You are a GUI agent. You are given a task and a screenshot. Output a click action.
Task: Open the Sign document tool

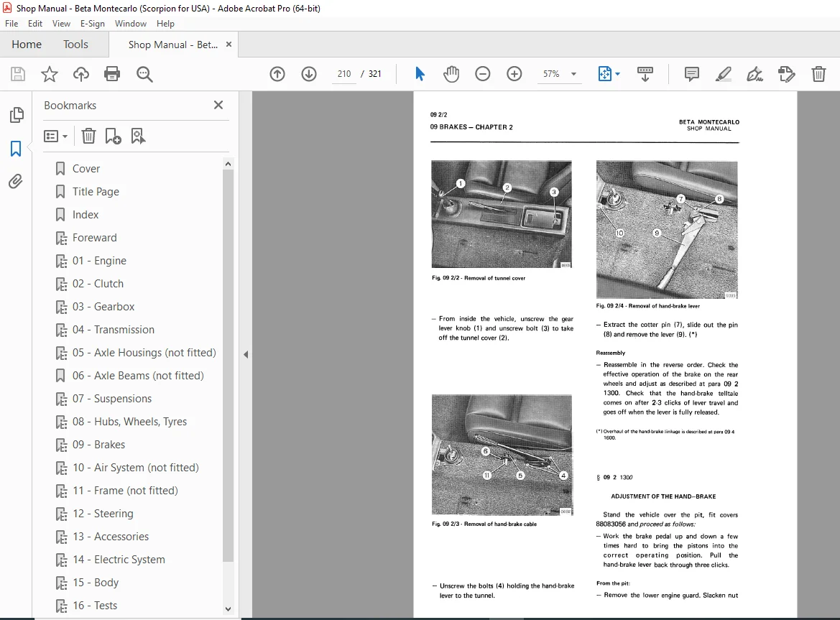(x=754, y=74)
